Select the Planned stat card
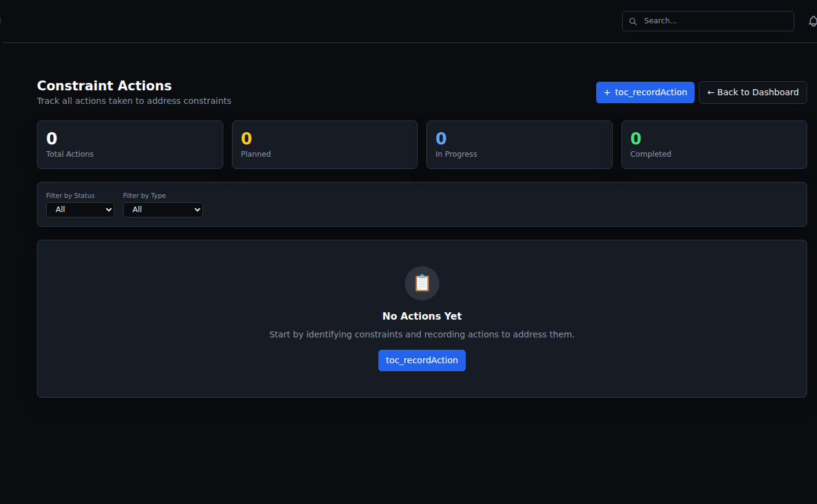The height and width of the screenshot is (504, 817). click(325, 144)
